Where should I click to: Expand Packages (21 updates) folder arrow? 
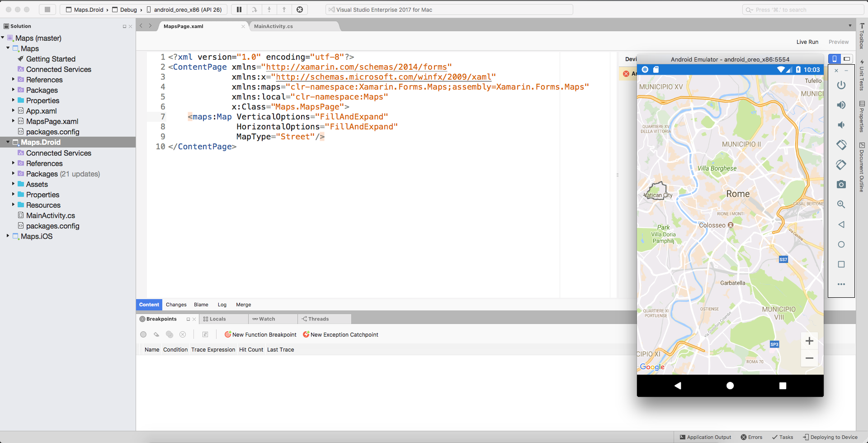tap(13, 173)
